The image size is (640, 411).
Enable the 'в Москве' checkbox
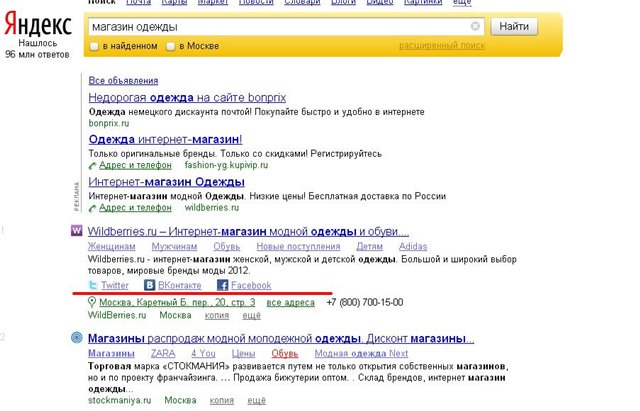tap(171, 47)
